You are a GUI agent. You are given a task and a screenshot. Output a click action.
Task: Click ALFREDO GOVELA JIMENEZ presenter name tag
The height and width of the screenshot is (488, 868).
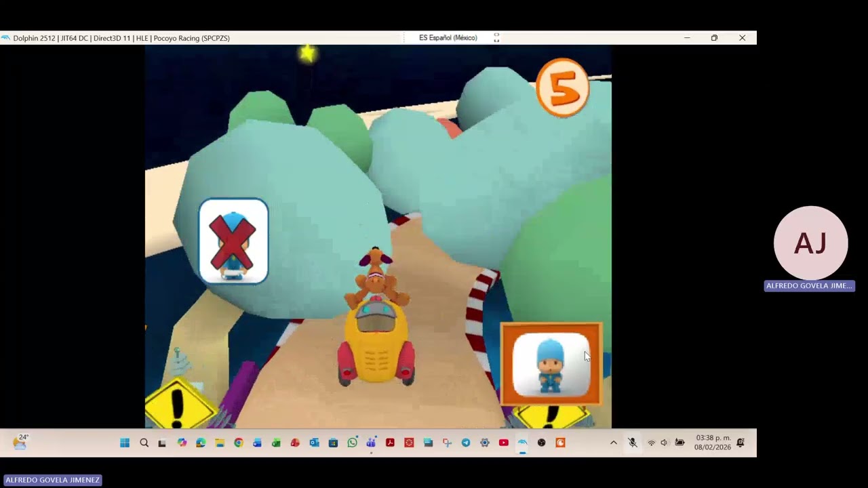(53, 480)
